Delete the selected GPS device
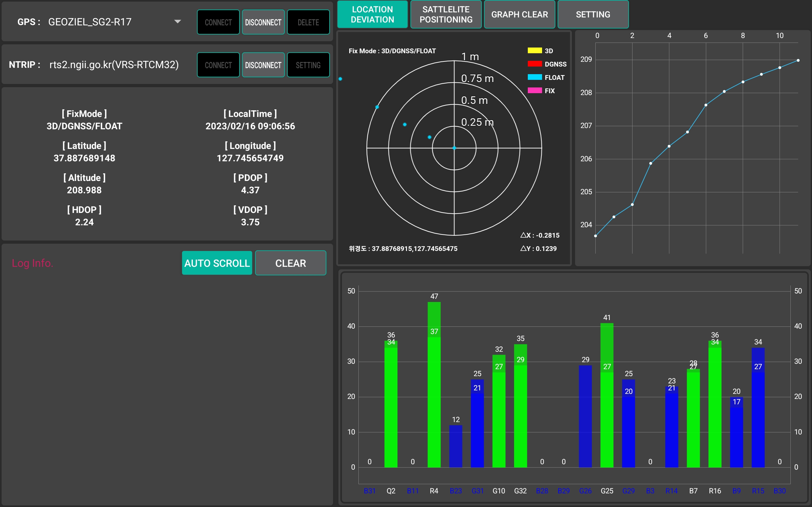This screenshot has width=812, height=507. click(x=308, y=22)
